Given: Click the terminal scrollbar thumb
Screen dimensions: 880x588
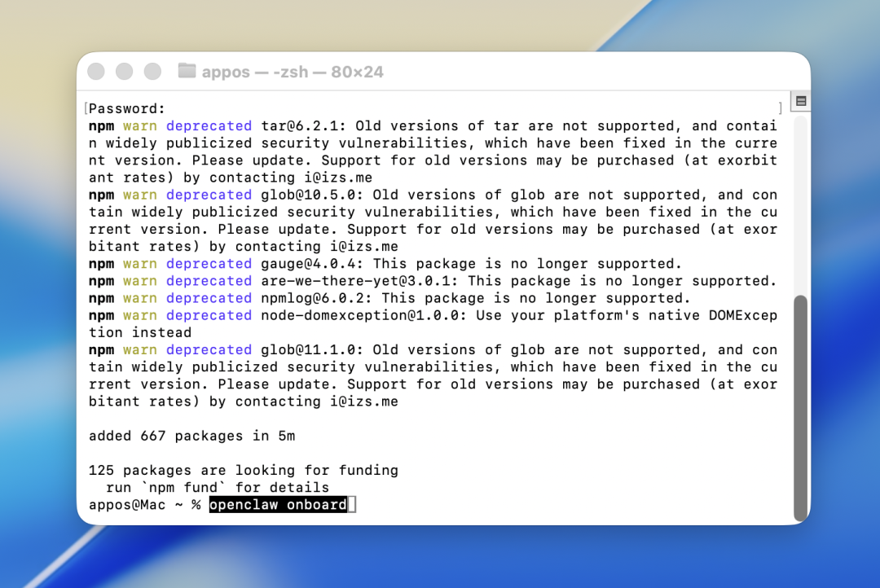Looking at the screenshot, I should [x=800, y=407].
